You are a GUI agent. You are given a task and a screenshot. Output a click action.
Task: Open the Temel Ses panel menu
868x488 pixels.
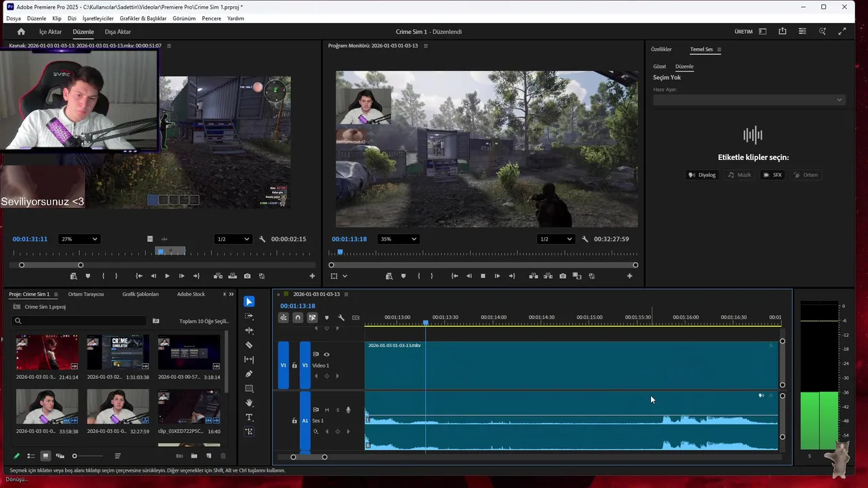point(719,49)
